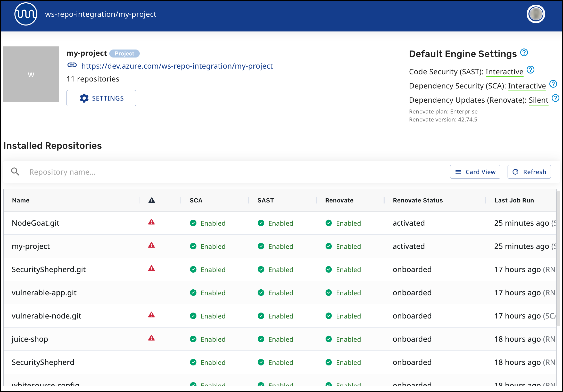Click help icon beside Code Security SAST
The height and width of the screenshot is (392, 563).
click(531, 70)
